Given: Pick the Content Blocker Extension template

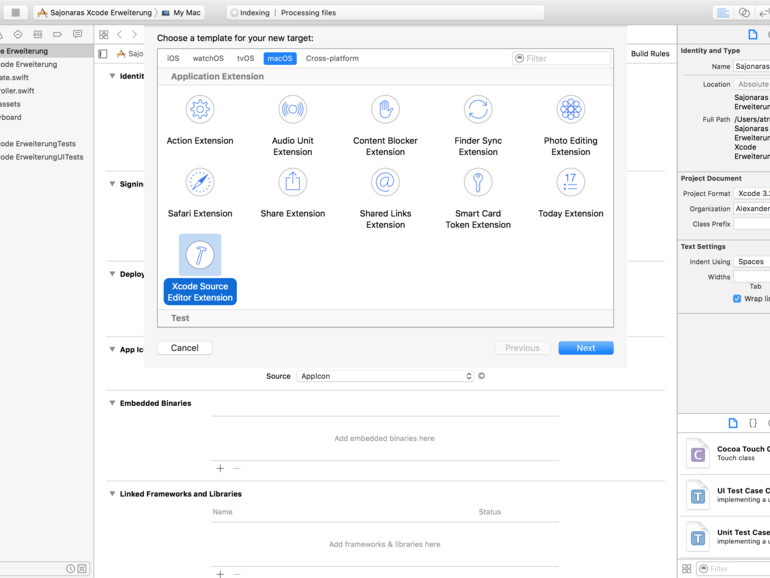Looking at the screenshot, I should (385, 126).
